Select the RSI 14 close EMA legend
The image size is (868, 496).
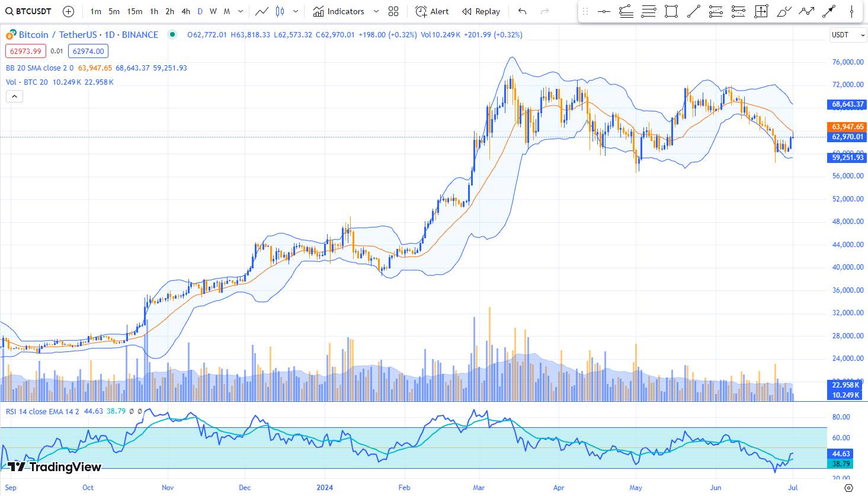click(x=43, y=411)
